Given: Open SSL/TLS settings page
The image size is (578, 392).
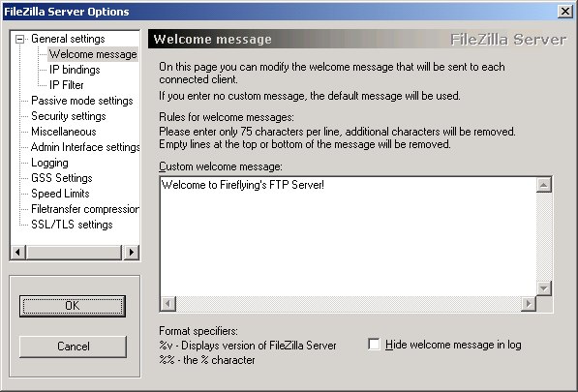Looking at the screenshot, I should point(72,225).
